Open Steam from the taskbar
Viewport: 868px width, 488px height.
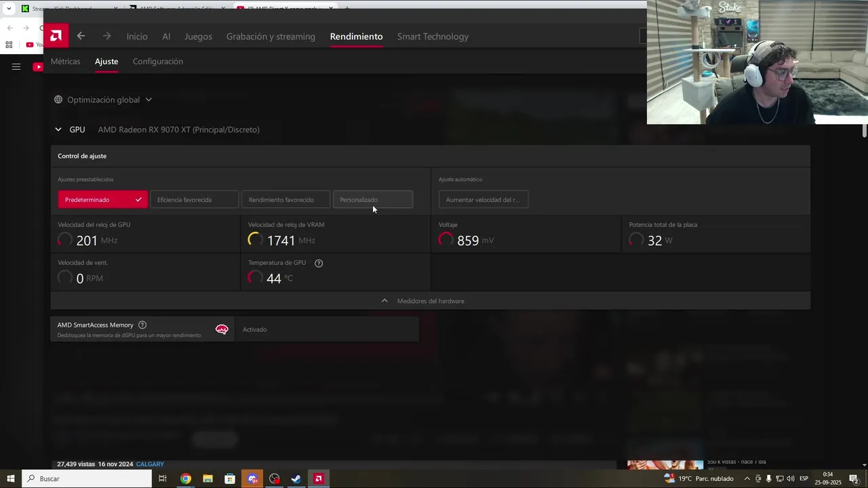(x=296, y=479)
